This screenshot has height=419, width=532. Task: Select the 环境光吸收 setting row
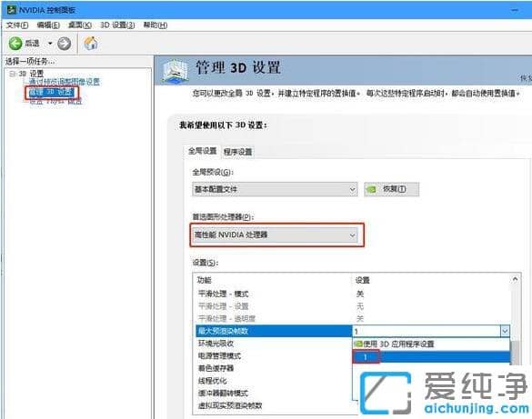[274, 344]
